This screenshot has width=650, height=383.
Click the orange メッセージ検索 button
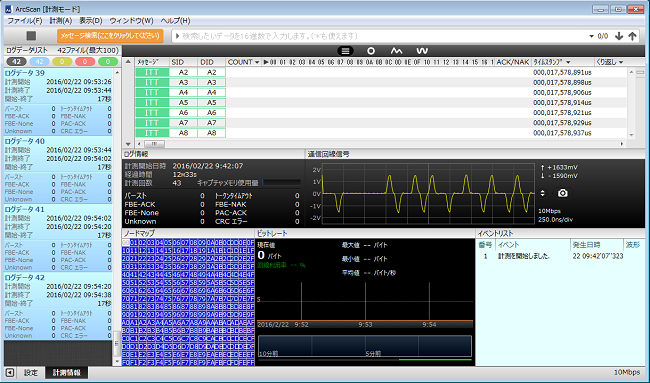(x=110, y=36)
